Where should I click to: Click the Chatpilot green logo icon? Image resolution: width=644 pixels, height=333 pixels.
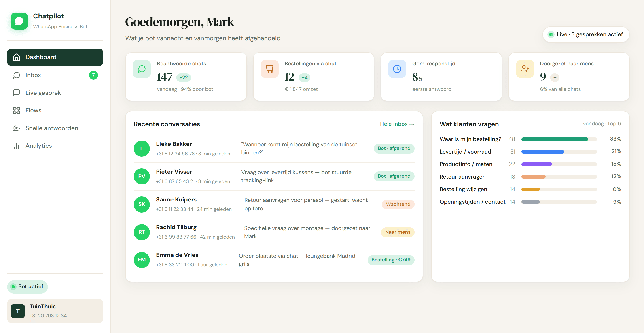tap(19, 21)
